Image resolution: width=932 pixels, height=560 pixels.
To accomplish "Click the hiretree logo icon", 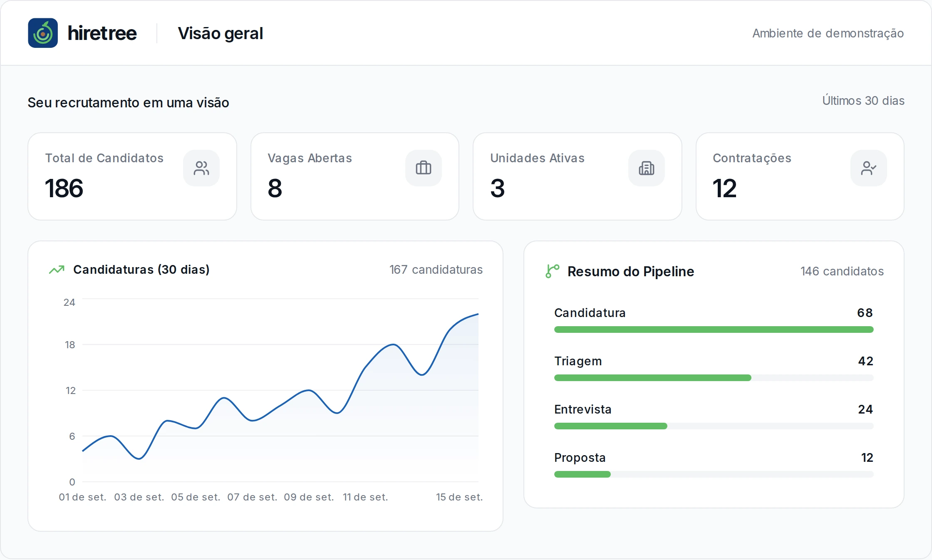I will coord(43,33).
